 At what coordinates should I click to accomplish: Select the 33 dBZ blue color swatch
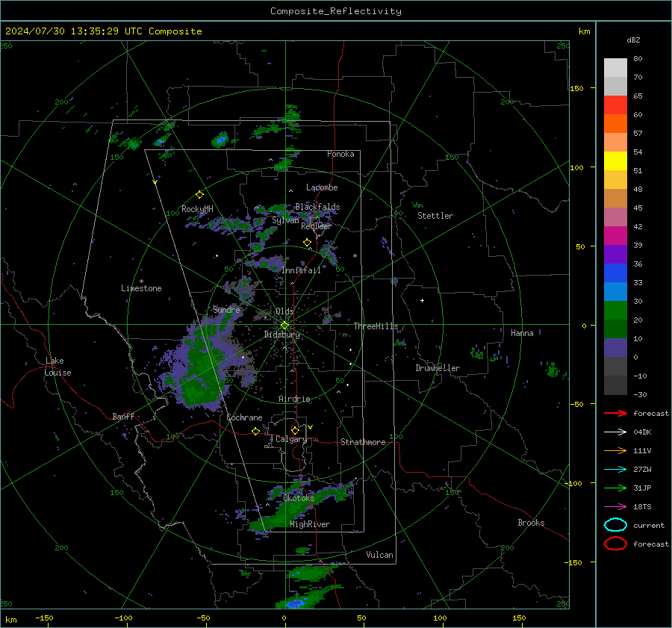tap(615, 273)
